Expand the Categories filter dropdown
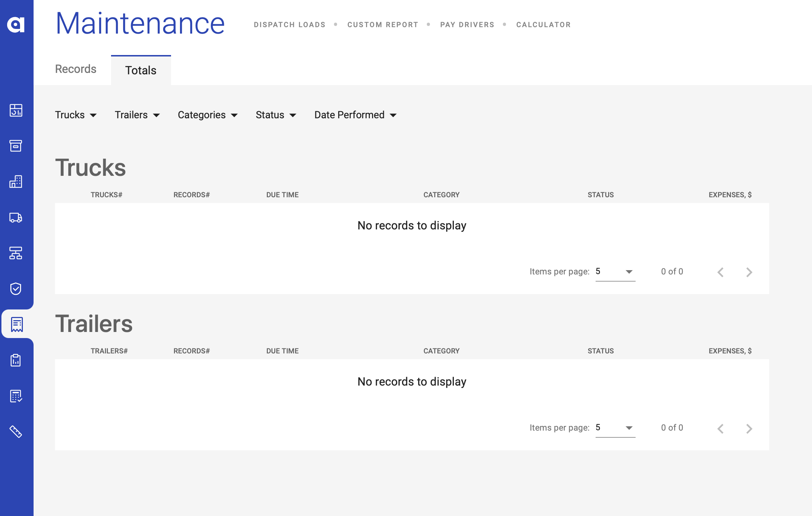 coord(207,115)
